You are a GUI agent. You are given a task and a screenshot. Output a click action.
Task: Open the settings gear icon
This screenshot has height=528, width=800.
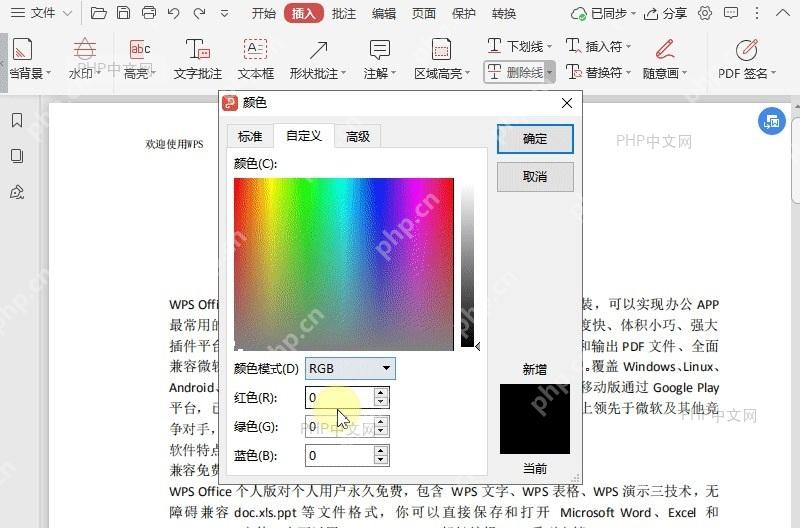pyautogui.click(x=705, y=13)
